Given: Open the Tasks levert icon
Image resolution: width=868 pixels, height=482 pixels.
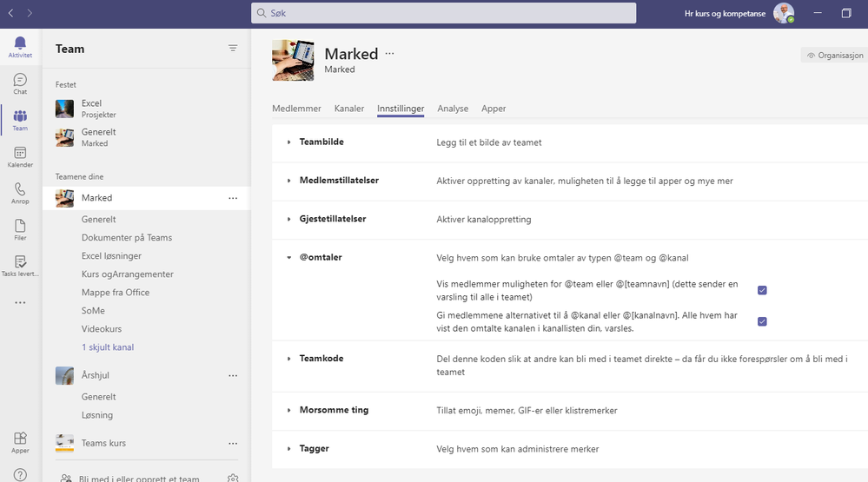Looking at the screenshot, I should point(20,266).
